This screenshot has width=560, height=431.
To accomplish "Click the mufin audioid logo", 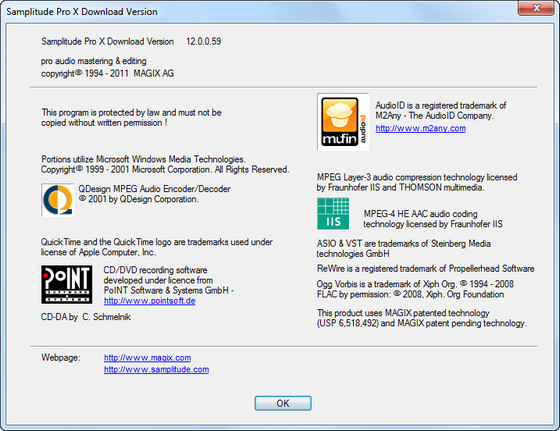I will 343,122.
